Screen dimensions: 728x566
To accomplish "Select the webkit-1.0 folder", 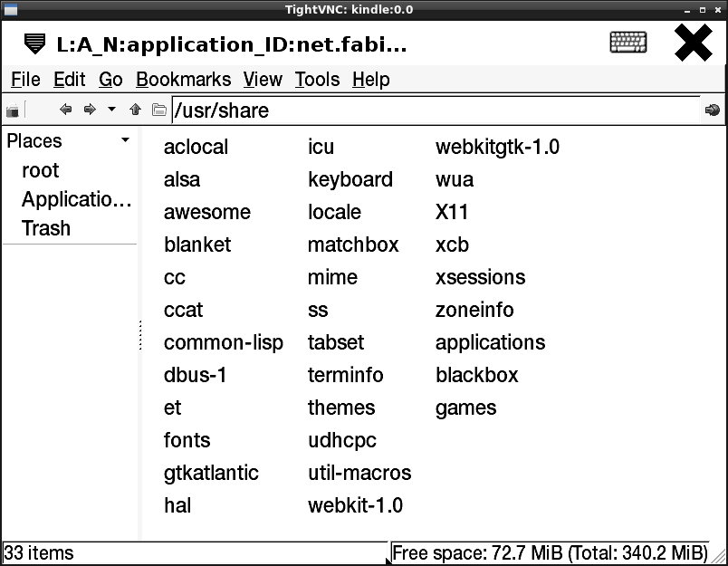I will (355, 505).
